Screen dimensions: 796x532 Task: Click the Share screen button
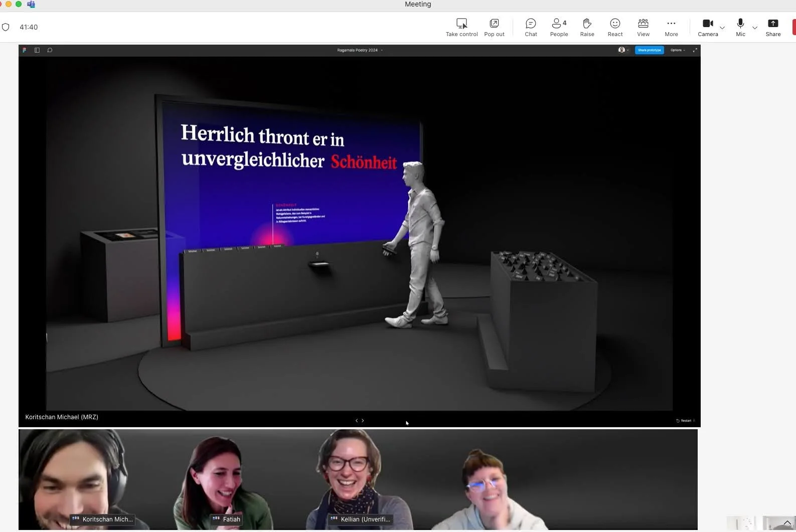click(x=773, y=28)
